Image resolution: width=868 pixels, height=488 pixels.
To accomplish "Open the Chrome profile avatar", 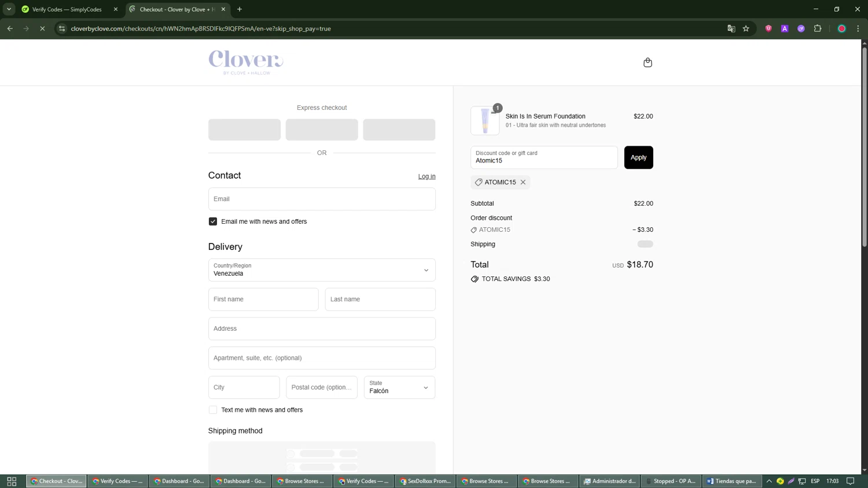I will coord(842,28).
